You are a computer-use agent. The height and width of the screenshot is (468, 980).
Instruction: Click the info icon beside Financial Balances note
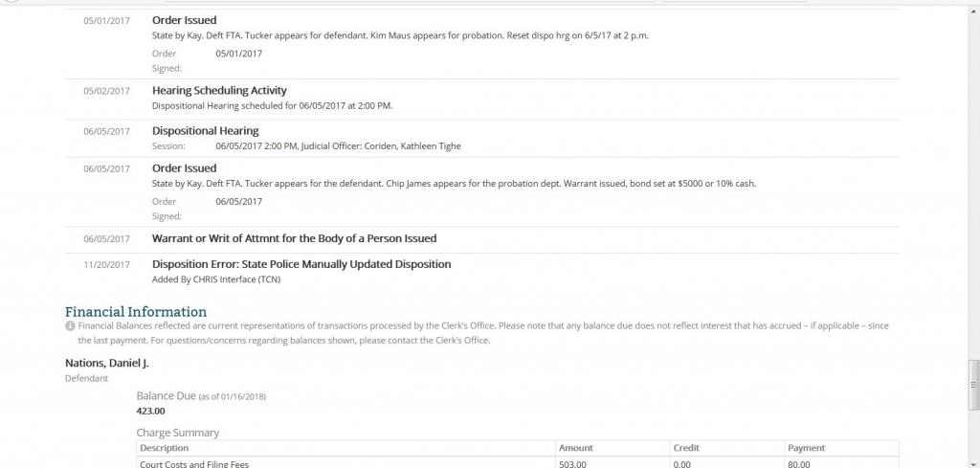click(x=70, y=326)
